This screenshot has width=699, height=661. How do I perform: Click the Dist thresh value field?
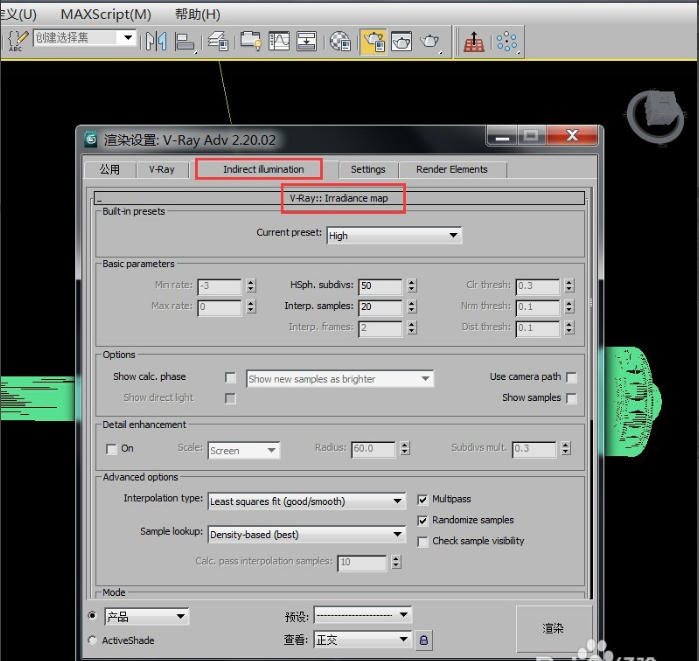(x=538, y=328)
